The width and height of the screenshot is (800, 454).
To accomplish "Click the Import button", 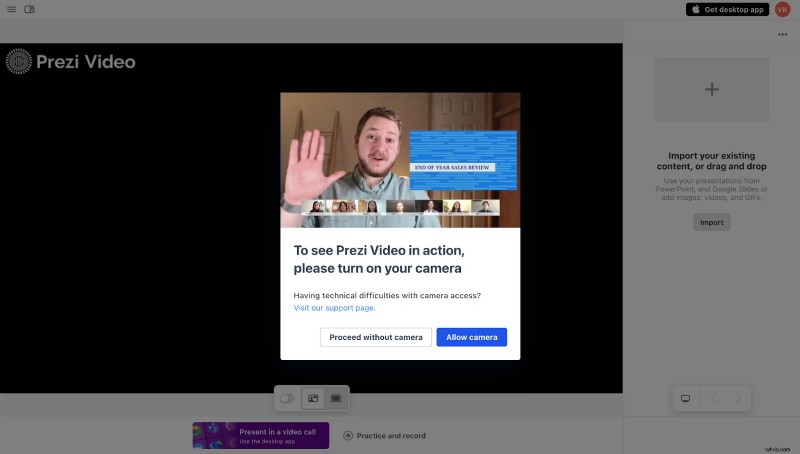I will coord(711,222).
